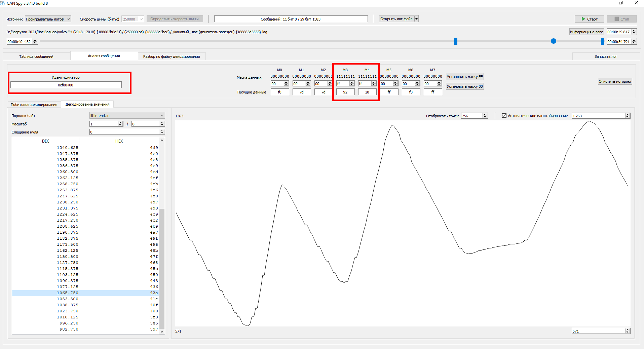This screenshot has width=644, height=349.
Task: Click Определить скорость шины button
Action: (175, 19)
